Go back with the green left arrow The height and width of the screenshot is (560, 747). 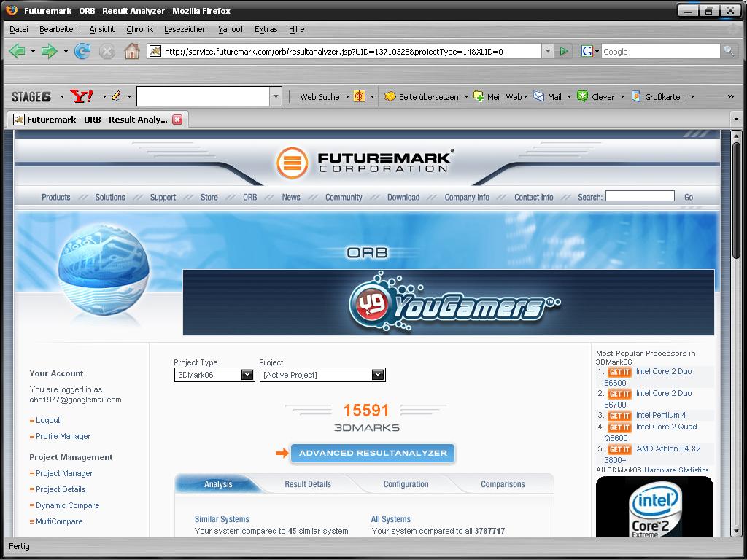[x=18, y=51]
